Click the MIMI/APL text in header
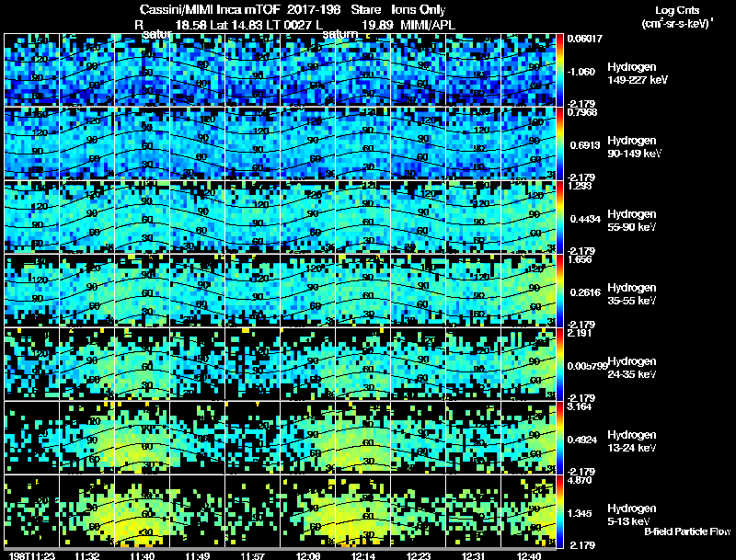 428,25
